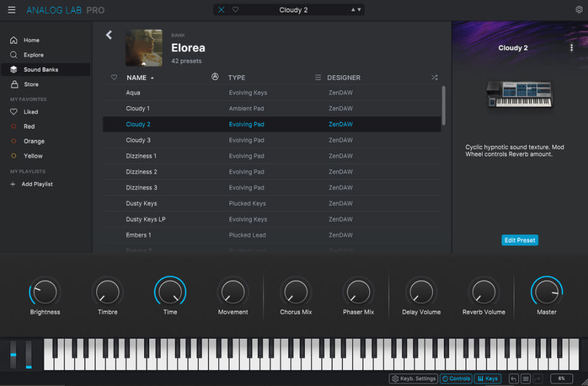Select the Aqua preset
588x386 pixels.
[x=271, y=93]
